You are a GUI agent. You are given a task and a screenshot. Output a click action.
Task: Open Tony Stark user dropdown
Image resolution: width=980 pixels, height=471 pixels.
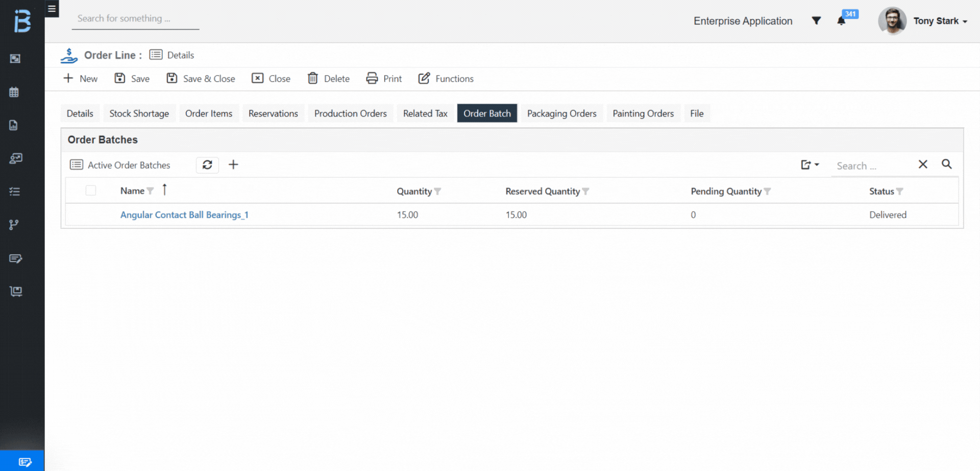click(x=940, y=21)
